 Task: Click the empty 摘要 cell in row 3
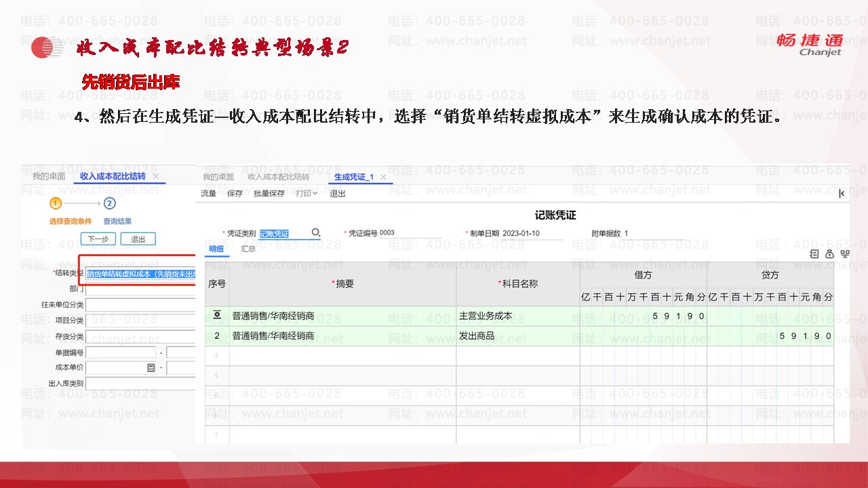[x=342, y=356]
